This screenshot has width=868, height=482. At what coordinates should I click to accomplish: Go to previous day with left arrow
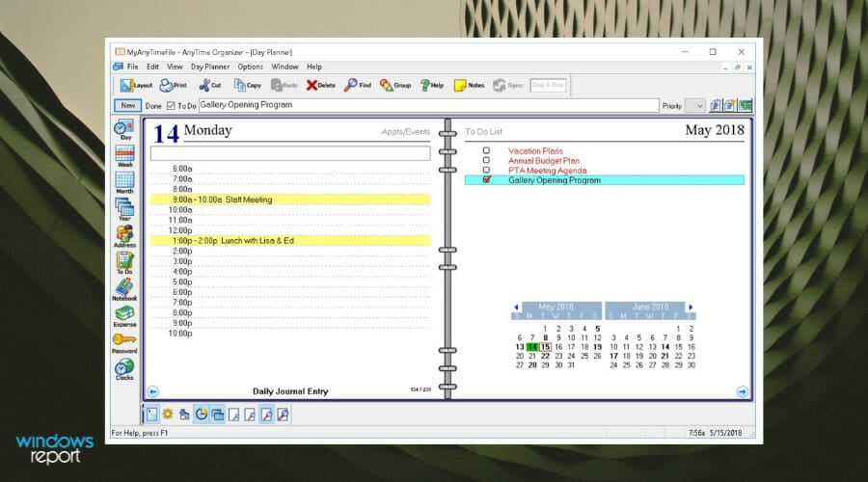pyautogui.click(x=153, y=391)
